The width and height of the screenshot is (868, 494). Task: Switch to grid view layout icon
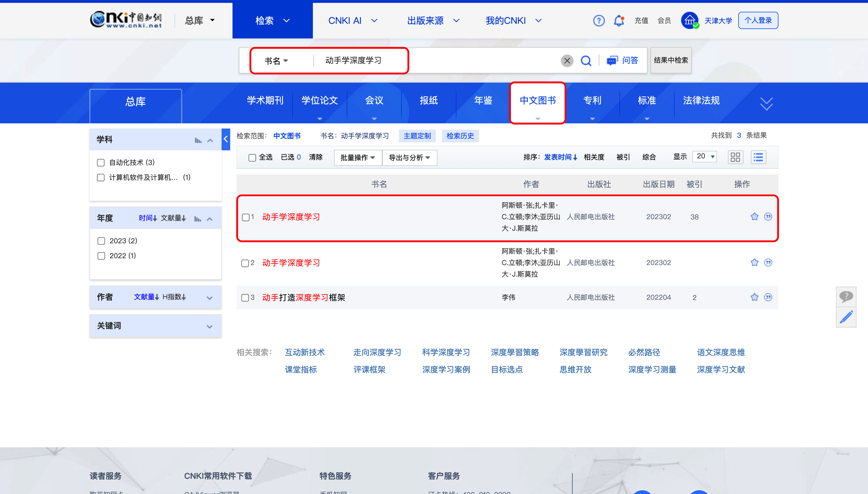735,157
